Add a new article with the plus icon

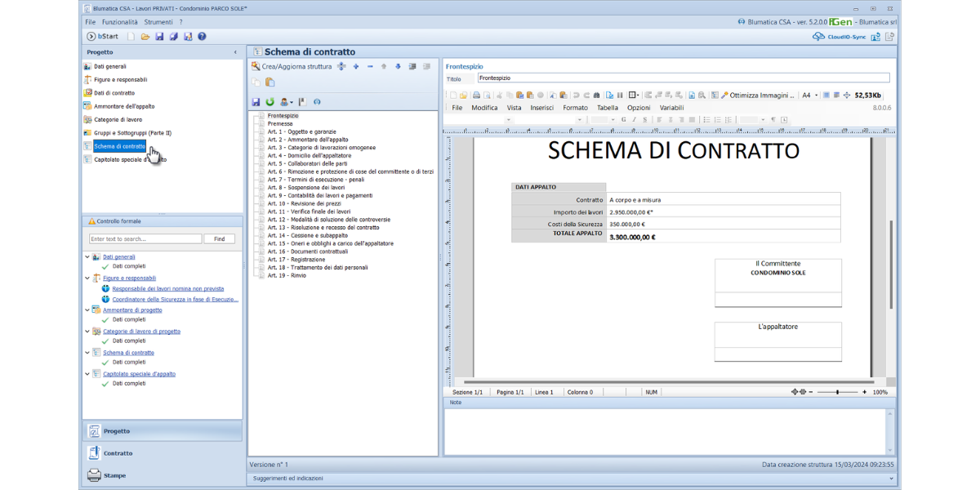coord(356,66)
